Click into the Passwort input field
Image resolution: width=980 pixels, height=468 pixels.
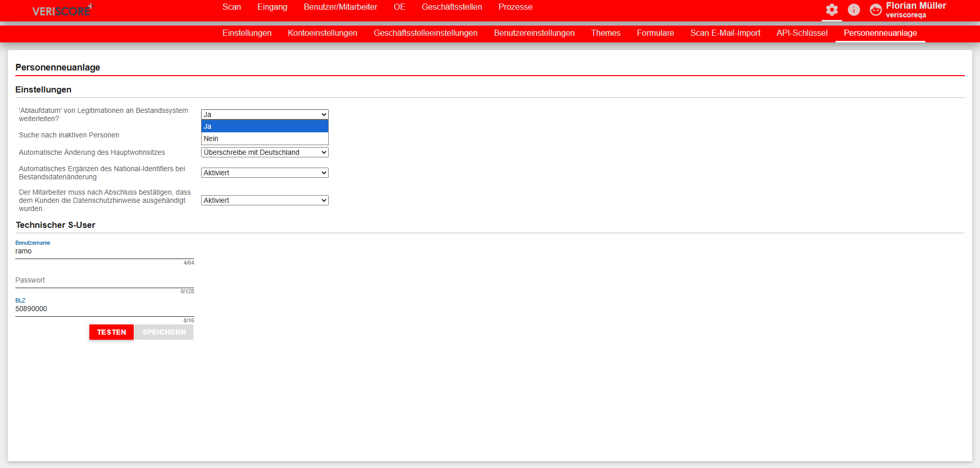pos(104,280)
